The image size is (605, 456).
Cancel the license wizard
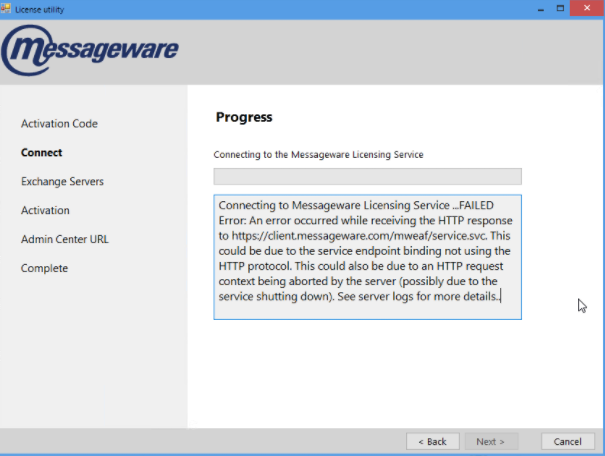click(x=567, y=441)
